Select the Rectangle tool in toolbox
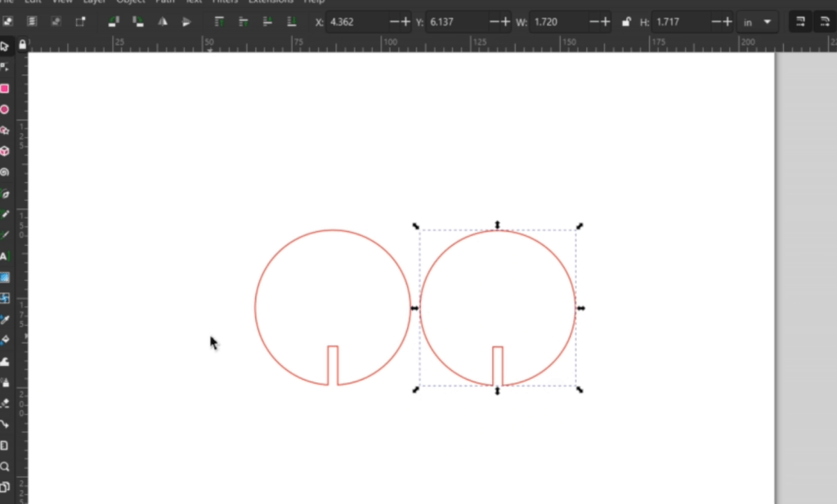The height and width of the screenshot is (504, 837). (5, 88)
